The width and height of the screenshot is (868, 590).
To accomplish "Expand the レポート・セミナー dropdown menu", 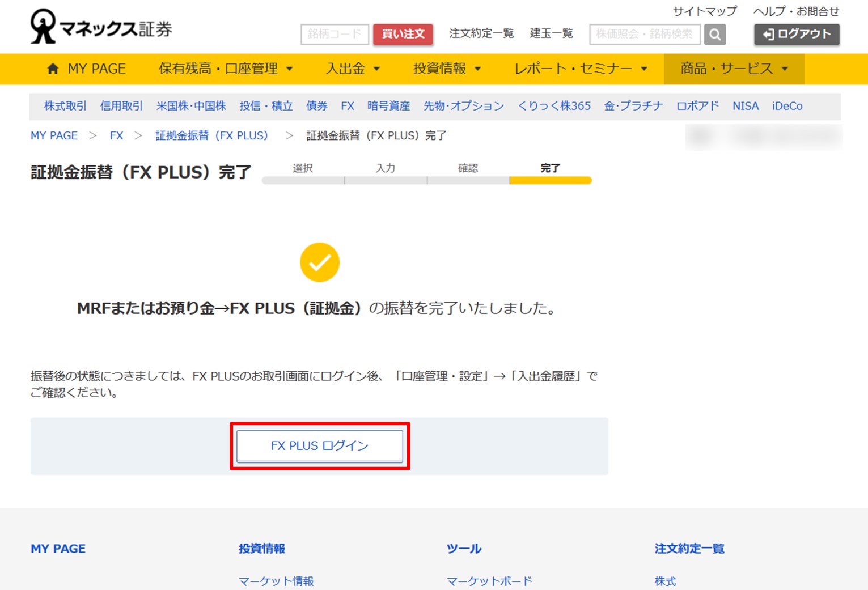I will click(581, 69).
